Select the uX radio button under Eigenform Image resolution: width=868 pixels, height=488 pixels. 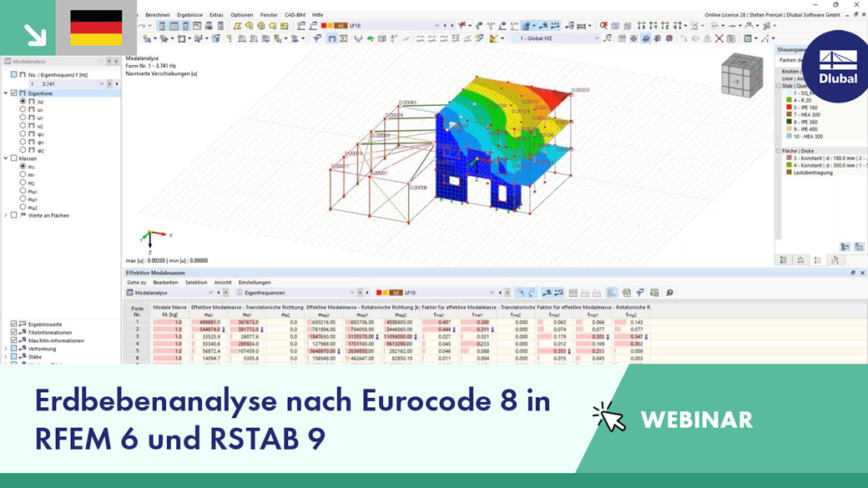point(23,109)
